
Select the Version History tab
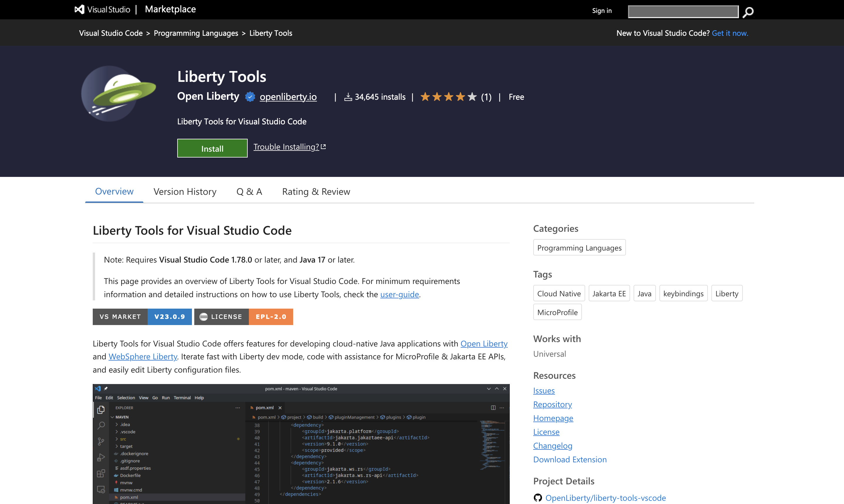(185, 191)
